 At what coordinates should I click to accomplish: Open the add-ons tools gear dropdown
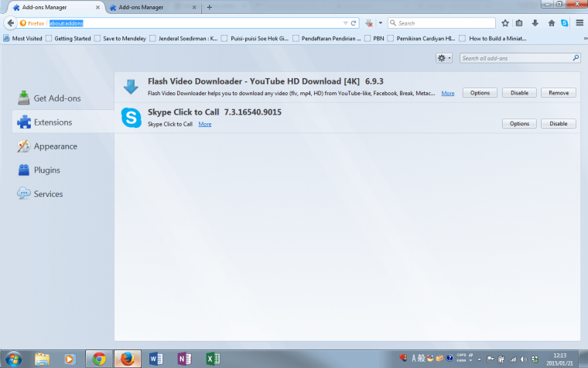(x=444, y=58)
